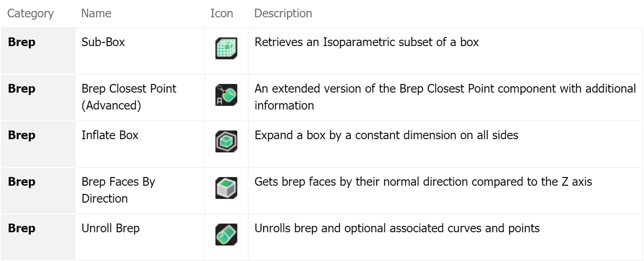644x261 pixels.
Task: Click the Brep Faces By Direction name
Action: 118,190
